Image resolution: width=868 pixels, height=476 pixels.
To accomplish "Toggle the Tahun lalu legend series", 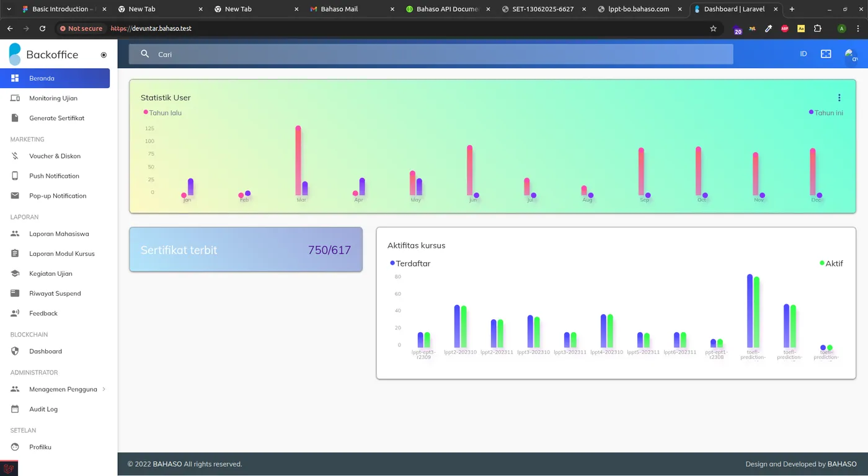I will [162, 113].
